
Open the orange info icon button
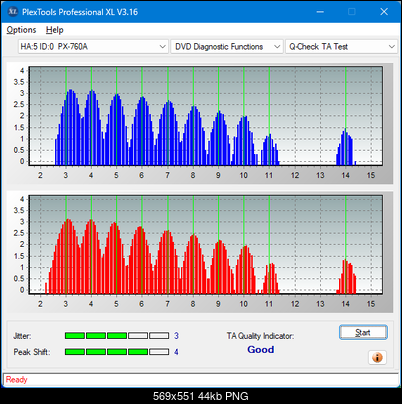pyautogui.click(x=377, y=358)
